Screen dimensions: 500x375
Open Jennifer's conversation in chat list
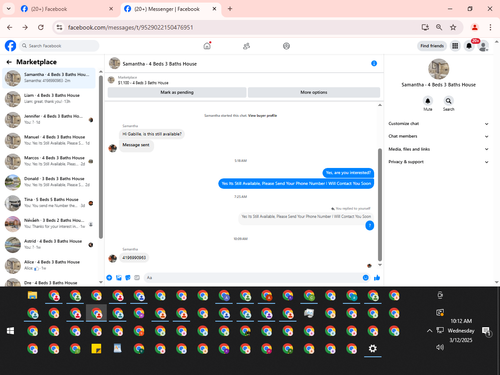[x=49, y=120]
